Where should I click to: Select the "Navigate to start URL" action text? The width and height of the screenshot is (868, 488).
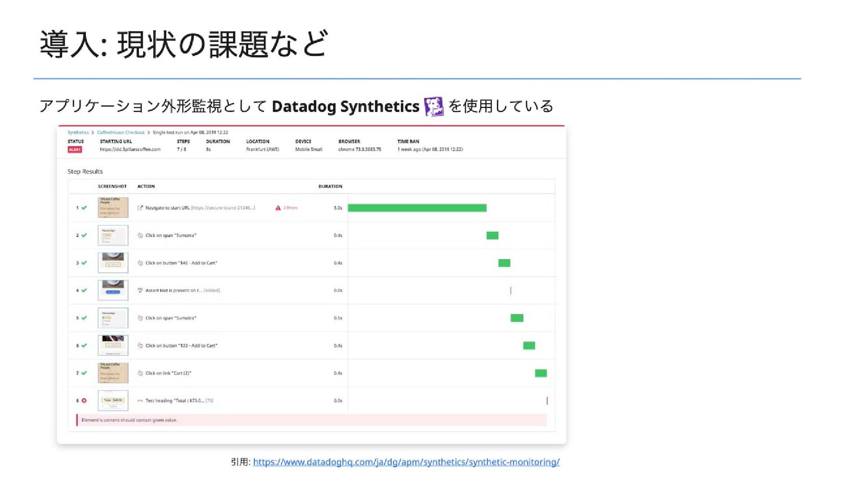(x=168, y=208)
